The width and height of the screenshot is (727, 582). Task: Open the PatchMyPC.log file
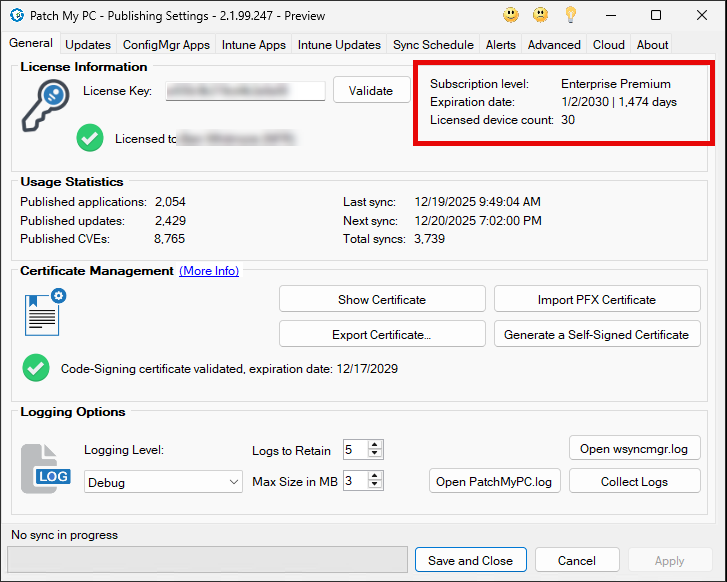click(494, 482)
